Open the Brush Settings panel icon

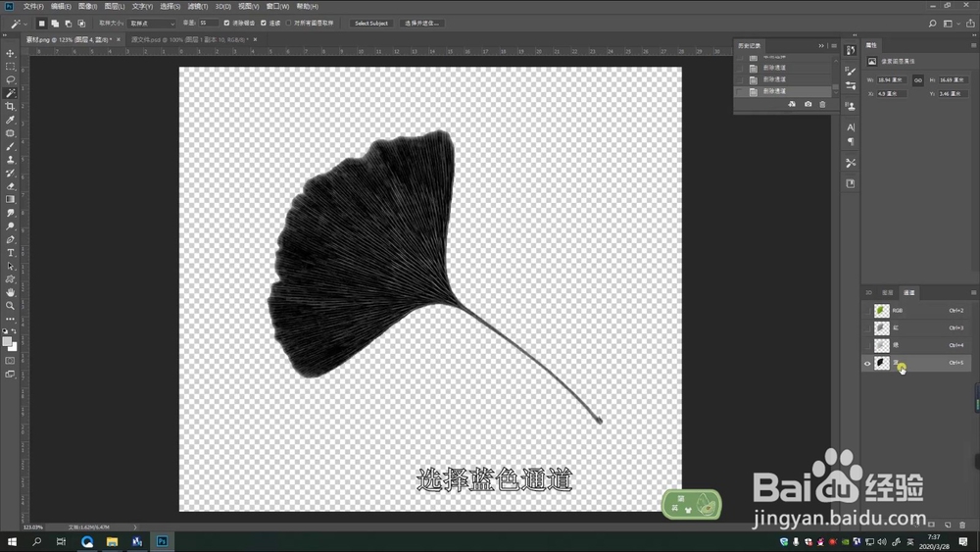(850, 72)
